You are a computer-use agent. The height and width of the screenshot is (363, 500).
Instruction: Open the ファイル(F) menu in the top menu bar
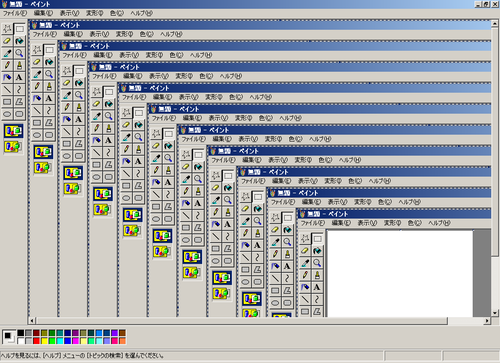(15, 13)
